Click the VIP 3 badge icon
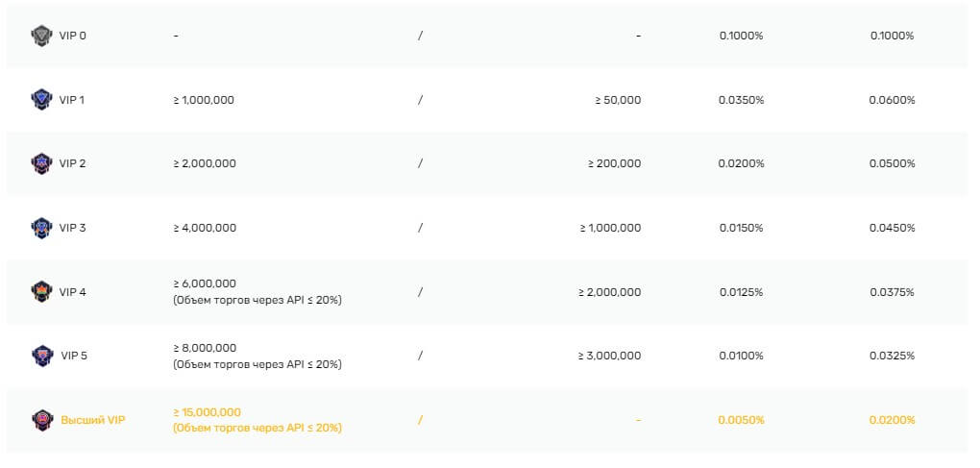This screenshot has height=468, width=980. click(x=40, y=228)
